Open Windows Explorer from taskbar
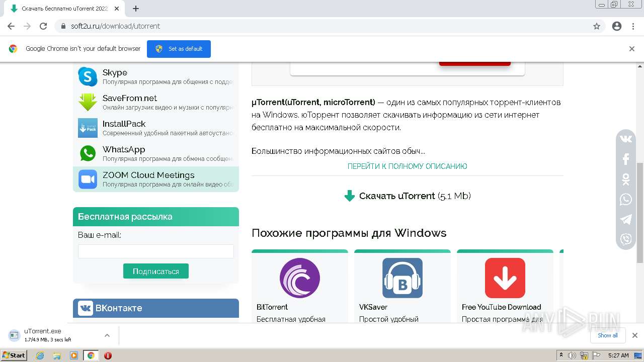Viewport: 644px width, 362px height. coord(57,355)
